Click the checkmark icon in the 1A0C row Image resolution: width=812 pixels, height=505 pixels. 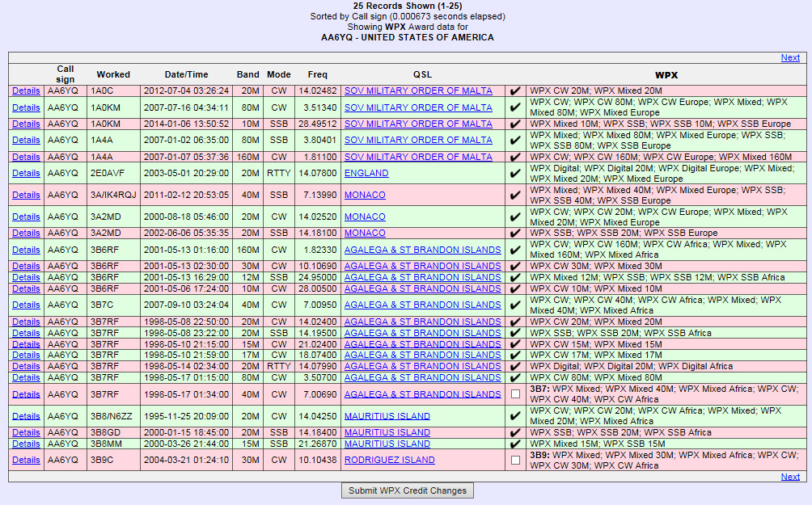(515, 91)
